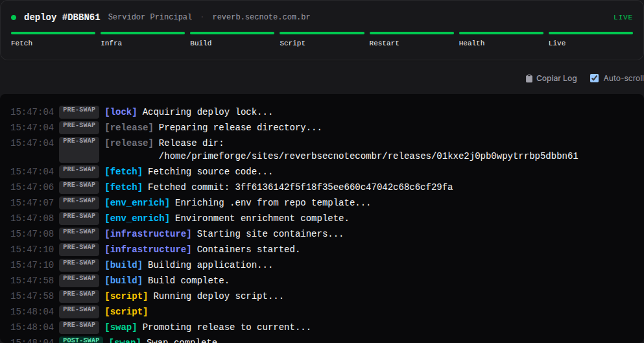Screen dimensions: 644x343
Task: Click the Containers started log message
Action: tap(248, 250)
